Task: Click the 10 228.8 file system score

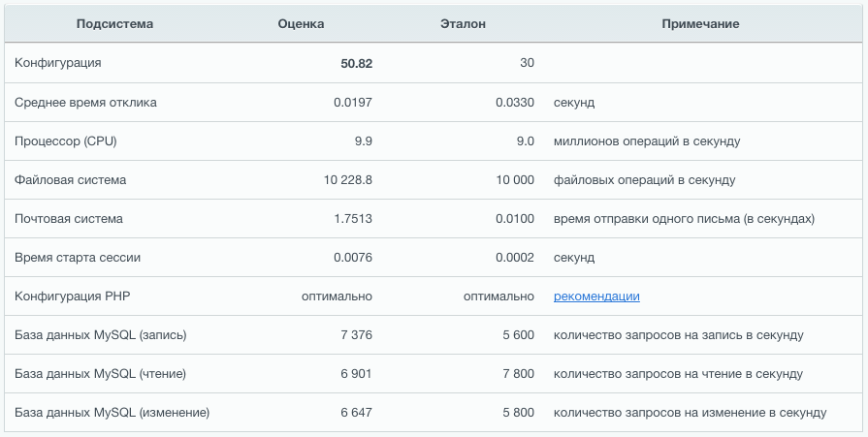Action: point(347,180)
